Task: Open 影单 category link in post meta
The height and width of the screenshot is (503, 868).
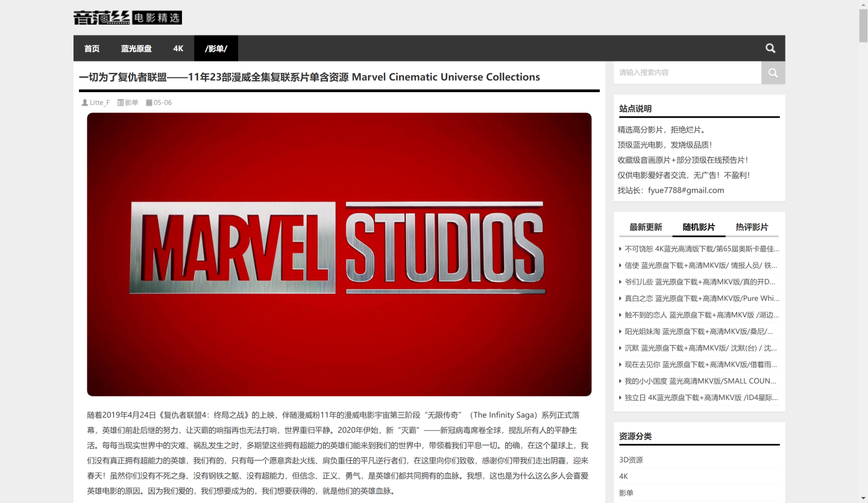Action: (131, 102)
